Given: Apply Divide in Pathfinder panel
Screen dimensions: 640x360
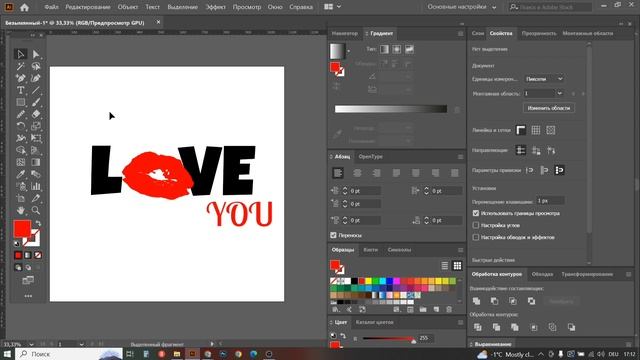Looking at the screenshot, I should click(478, 327).
